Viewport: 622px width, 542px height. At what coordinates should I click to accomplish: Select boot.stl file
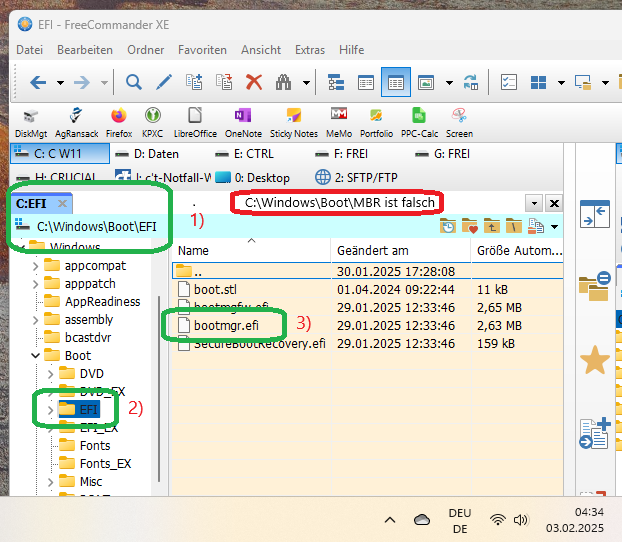[215, 290]
